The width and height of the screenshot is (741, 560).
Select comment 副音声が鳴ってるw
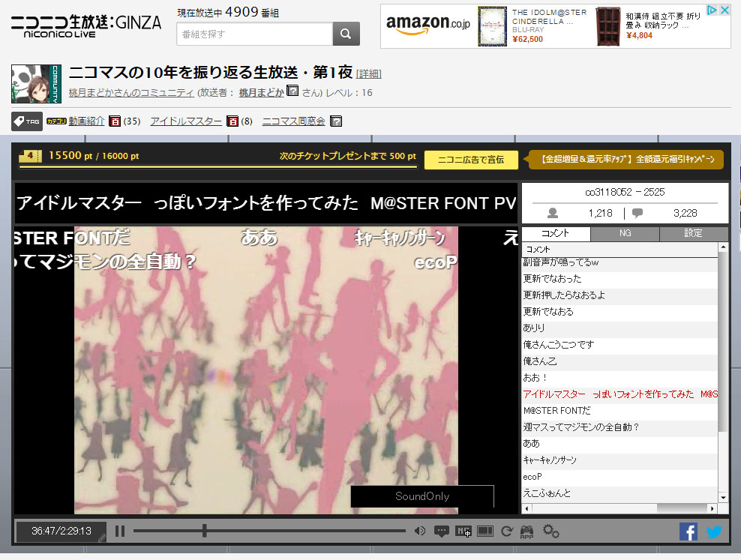tap(620, 262)
